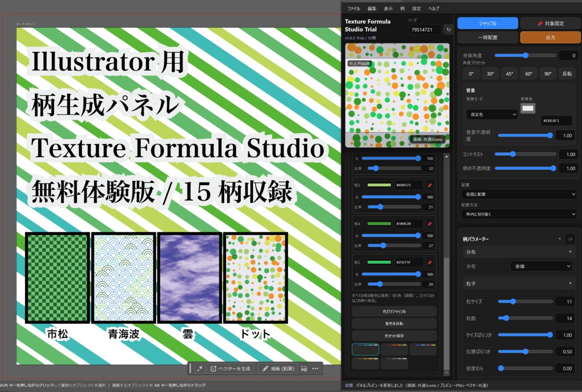Select the 0° angle preset

pyautogui.click(x=471, y=74)
